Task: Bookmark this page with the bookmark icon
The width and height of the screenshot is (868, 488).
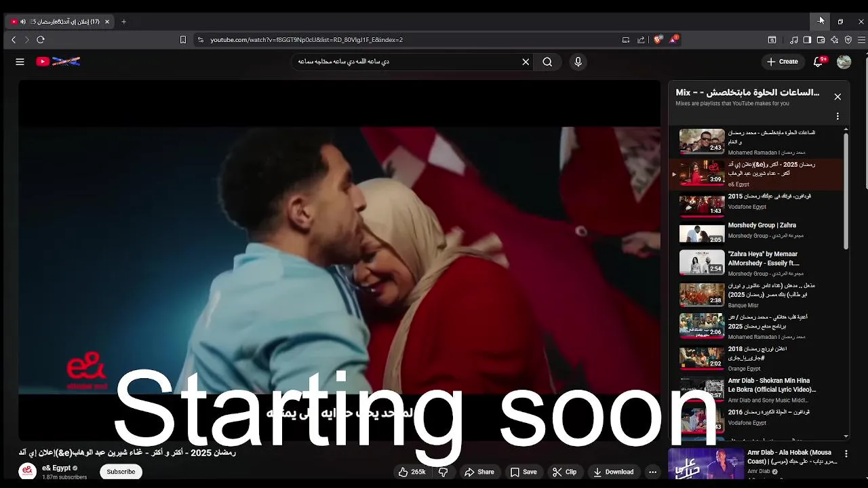Action: click(182, 40)
